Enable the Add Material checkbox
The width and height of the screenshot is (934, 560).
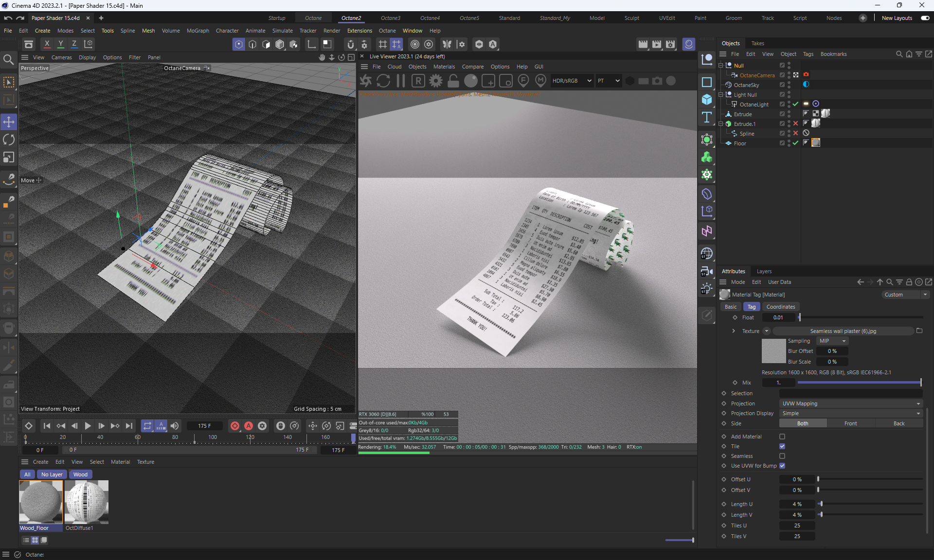(782, 437)
